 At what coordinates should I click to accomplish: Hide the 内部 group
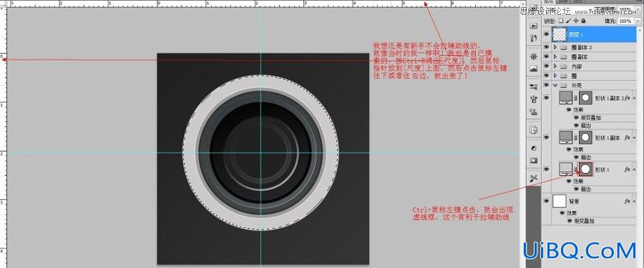pyautogui.click(x=546, y=66)
